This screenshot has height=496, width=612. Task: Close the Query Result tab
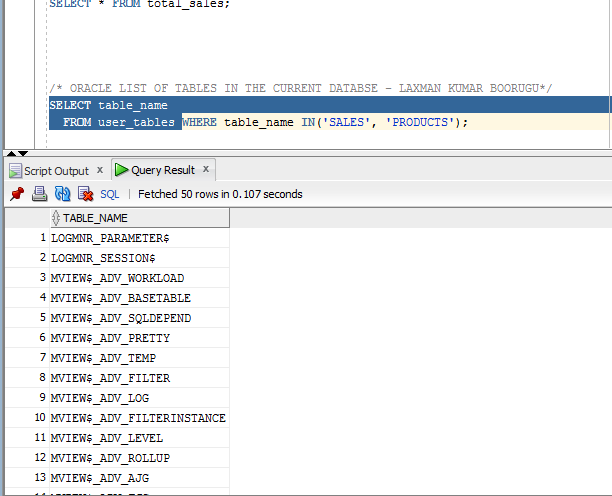(206, 169)
